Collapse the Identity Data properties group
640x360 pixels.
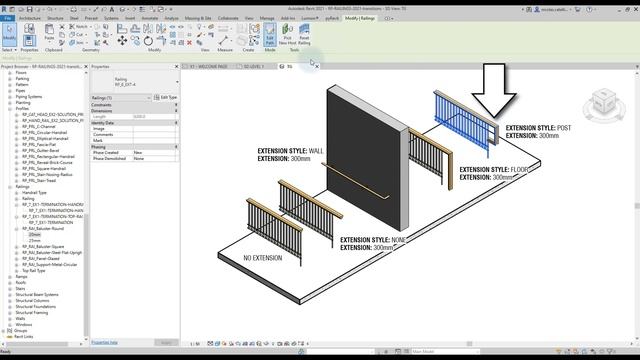point(176,123)
